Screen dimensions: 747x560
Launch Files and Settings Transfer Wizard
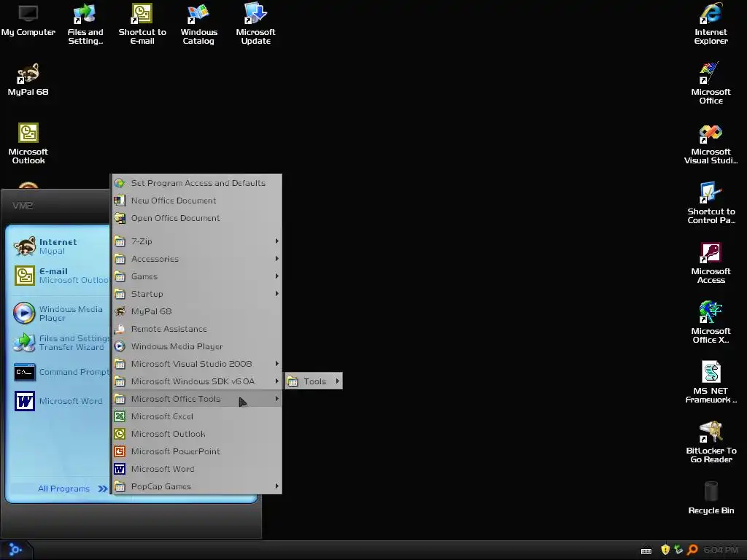[x=60, y=343]
